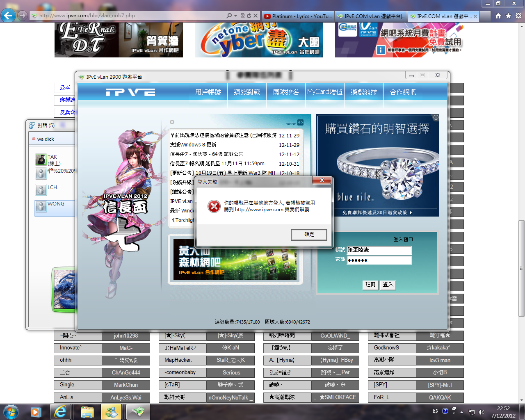Open news item 支援Windows 8 更新

point(193,145)
